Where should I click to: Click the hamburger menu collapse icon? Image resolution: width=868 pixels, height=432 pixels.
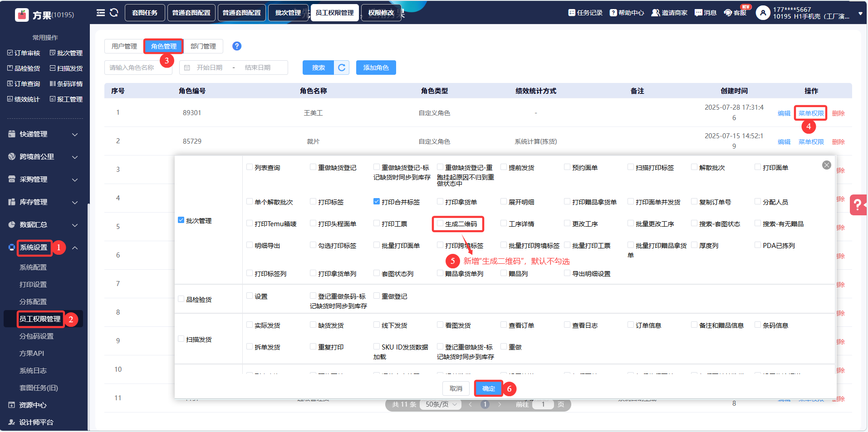tap(101, 13)
